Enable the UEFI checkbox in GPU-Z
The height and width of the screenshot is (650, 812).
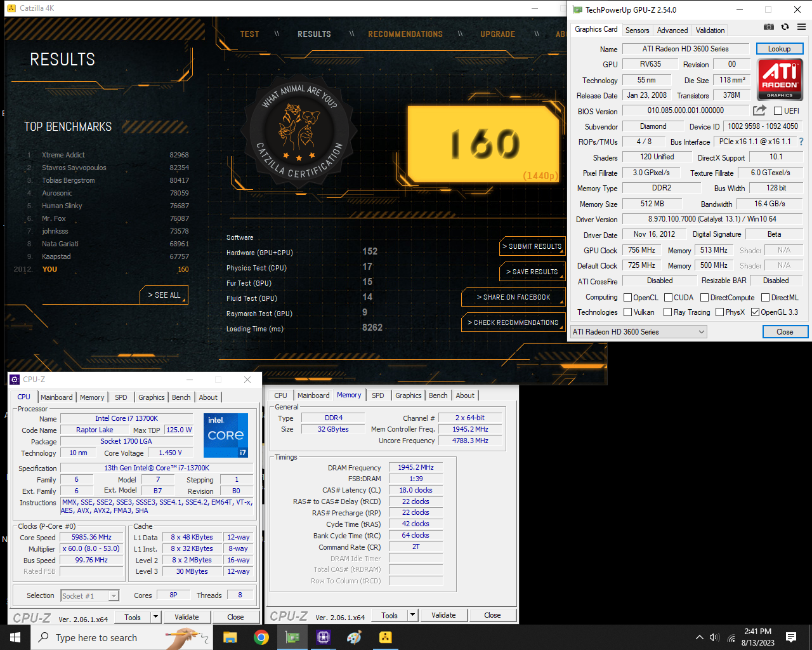point(778,111)
